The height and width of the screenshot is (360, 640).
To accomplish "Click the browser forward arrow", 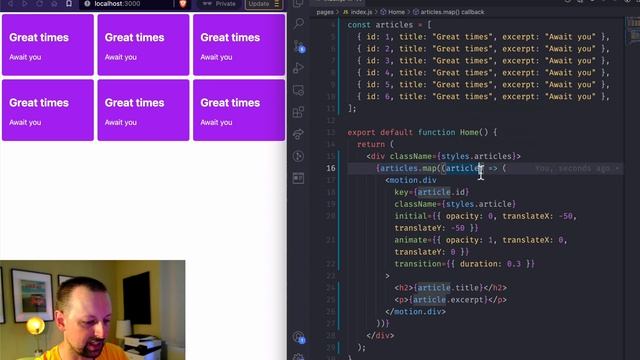I will (x=25, y=4).
